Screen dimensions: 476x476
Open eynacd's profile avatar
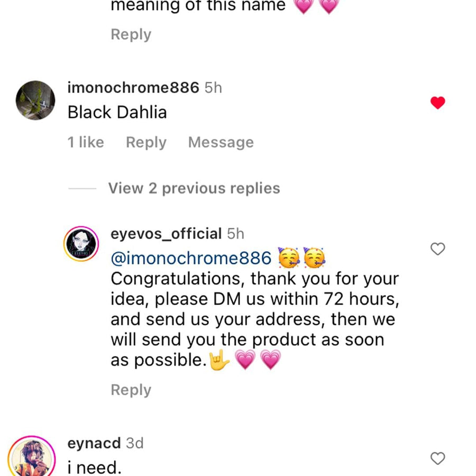click(x=32, y=456)
